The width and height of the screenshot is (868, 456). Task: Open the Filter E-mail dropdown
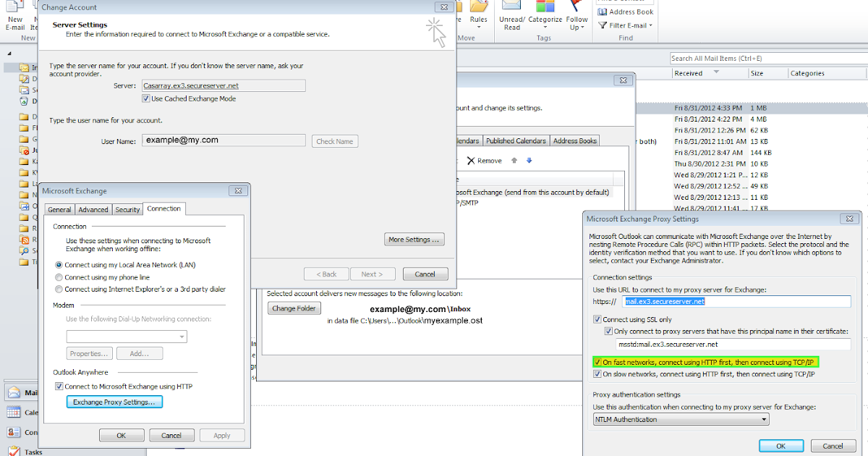coord(625,25)
